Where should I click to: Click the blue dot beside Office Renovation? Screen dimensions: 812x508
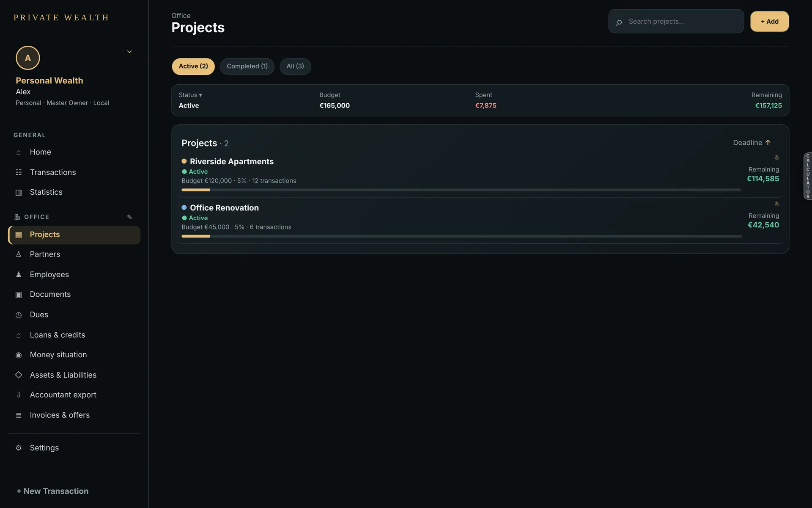[184, 207]
